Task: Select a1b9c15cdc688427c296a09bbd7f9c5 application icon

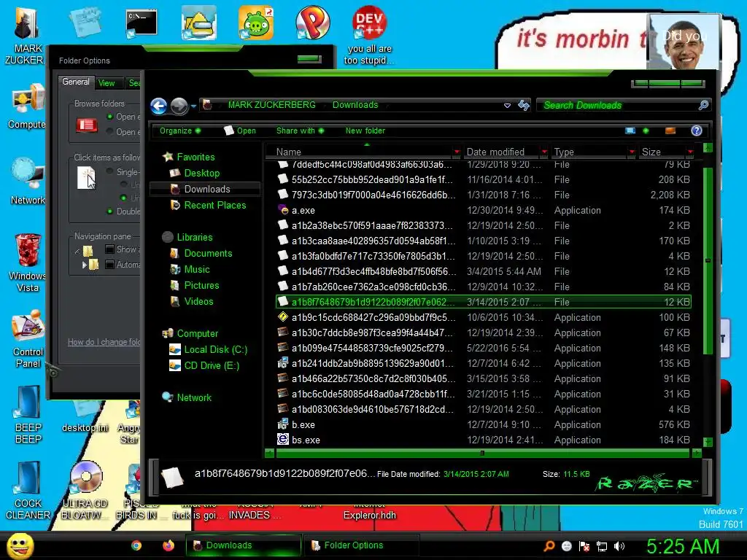Action: pos(283,317)
